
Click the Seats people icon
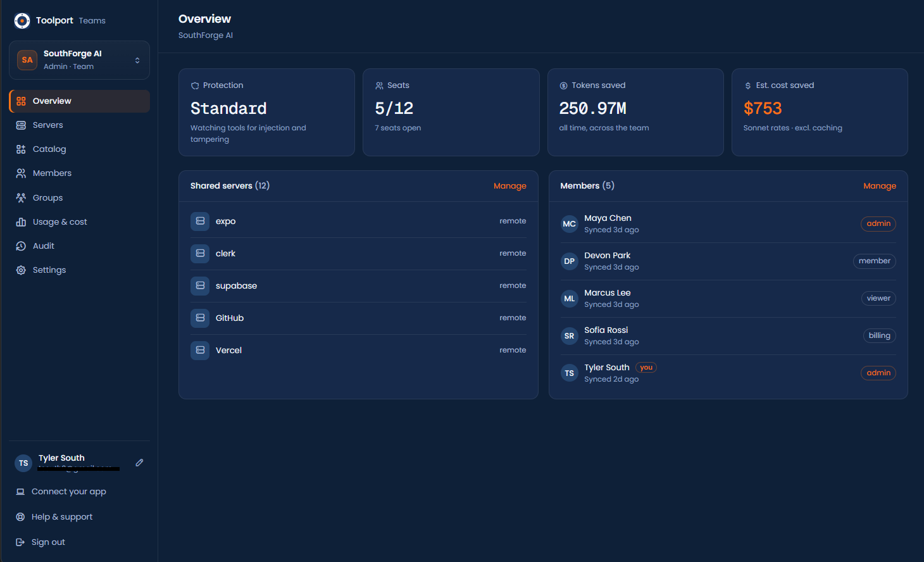tap(379, 85)
